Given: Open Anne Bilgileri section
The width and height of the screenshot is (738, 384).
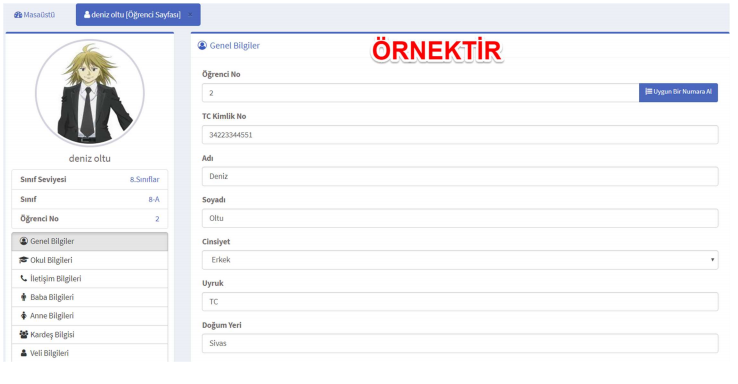Looking at the screenshot, I should coord(89,316).
